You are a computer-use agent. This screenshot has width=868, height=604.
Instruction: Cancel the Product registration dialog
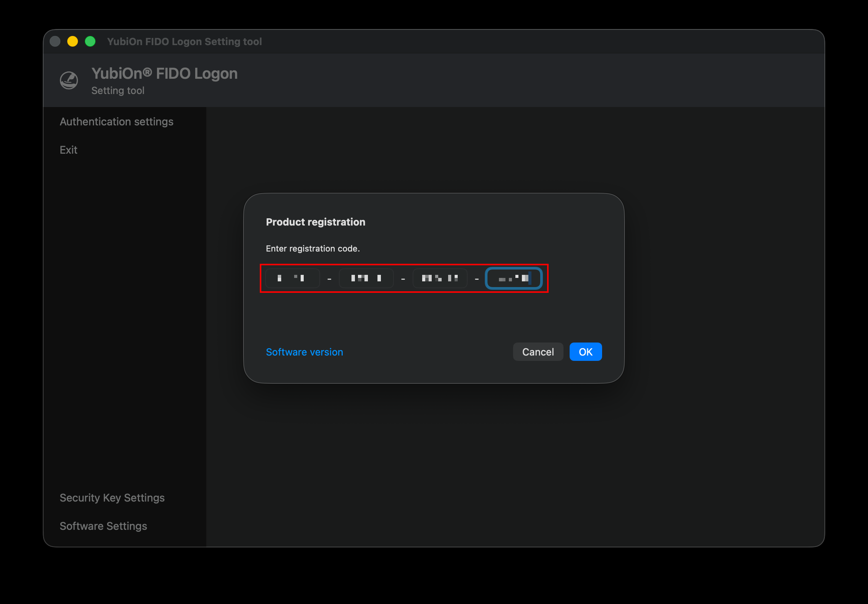(x=538, y=352)
